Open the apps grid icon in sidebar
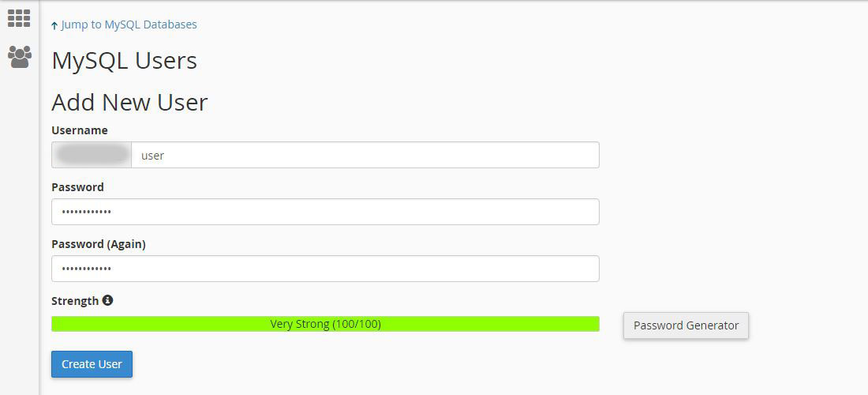 19,18
